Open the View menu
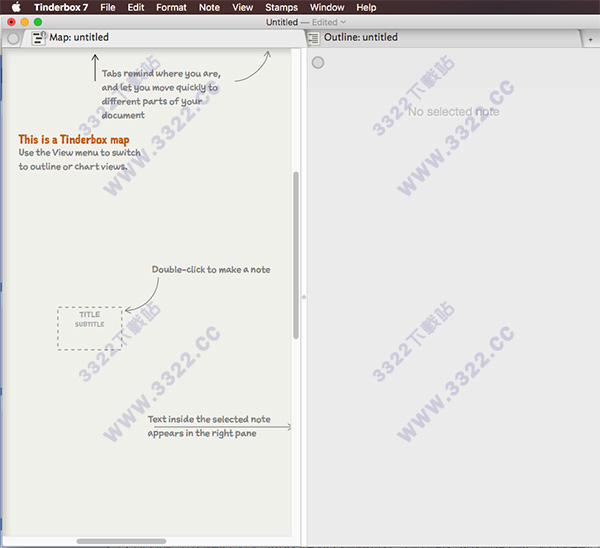 pos(242,7)
